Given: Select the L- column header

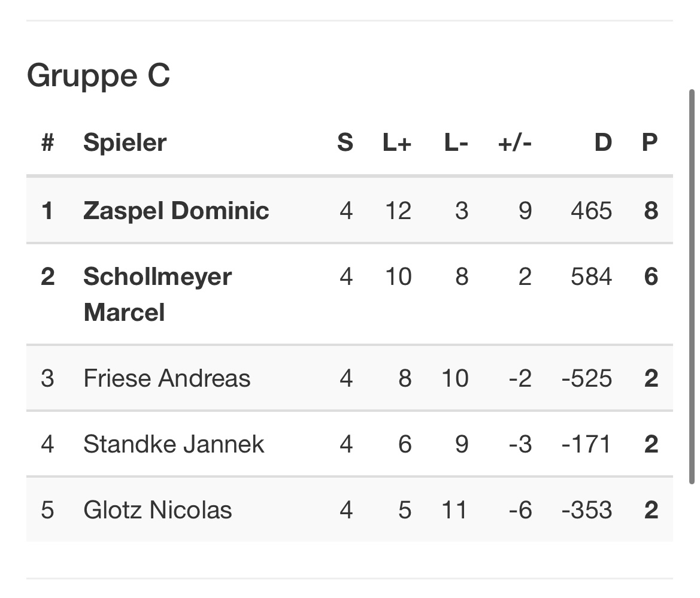Looking at the screenshot, I should coord(456,142).
